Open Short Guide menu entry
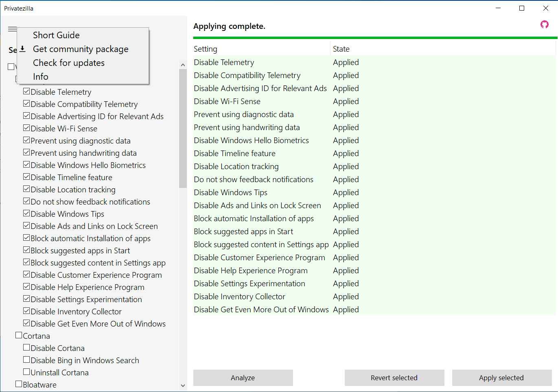Image resolution: width=558 pixels, height=392 pixels. [56, 35]
